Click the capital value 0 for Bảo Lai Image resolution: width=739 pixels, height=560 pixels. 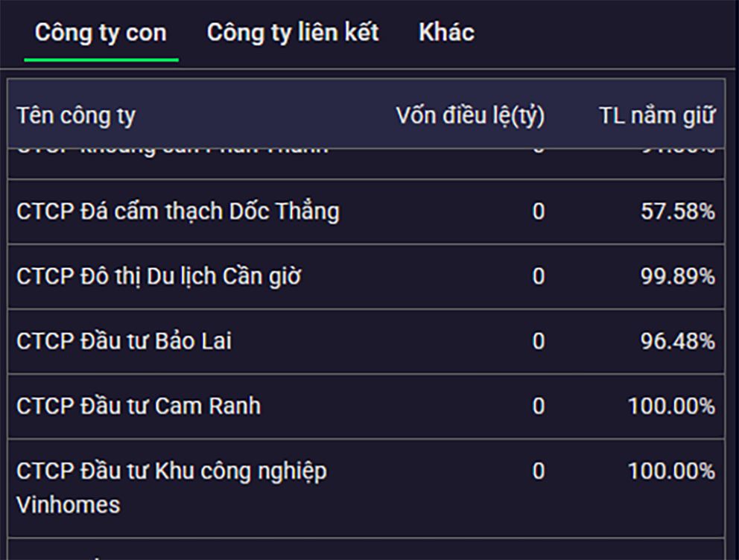pyautogui.click(x=539, y=340)
